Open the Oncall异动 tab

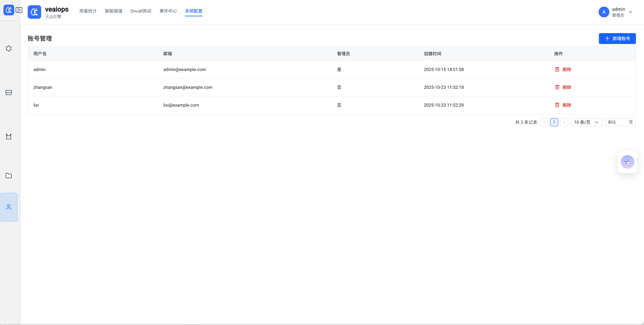[141, 11]
